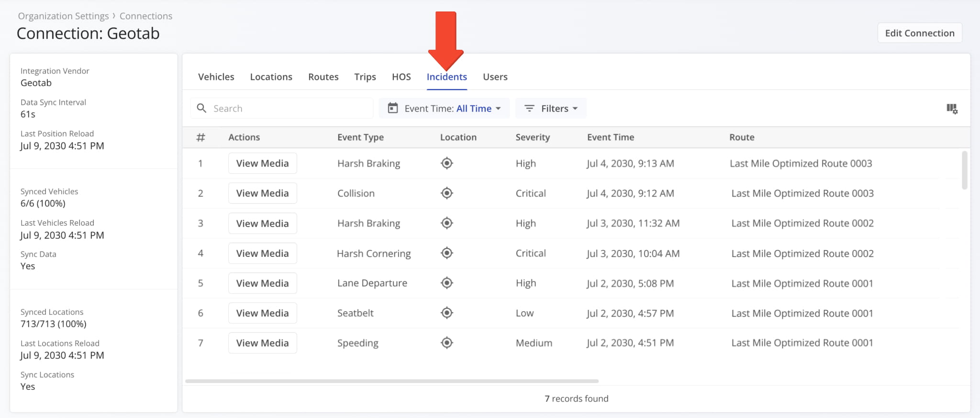Click the Event Time column header

611,137
